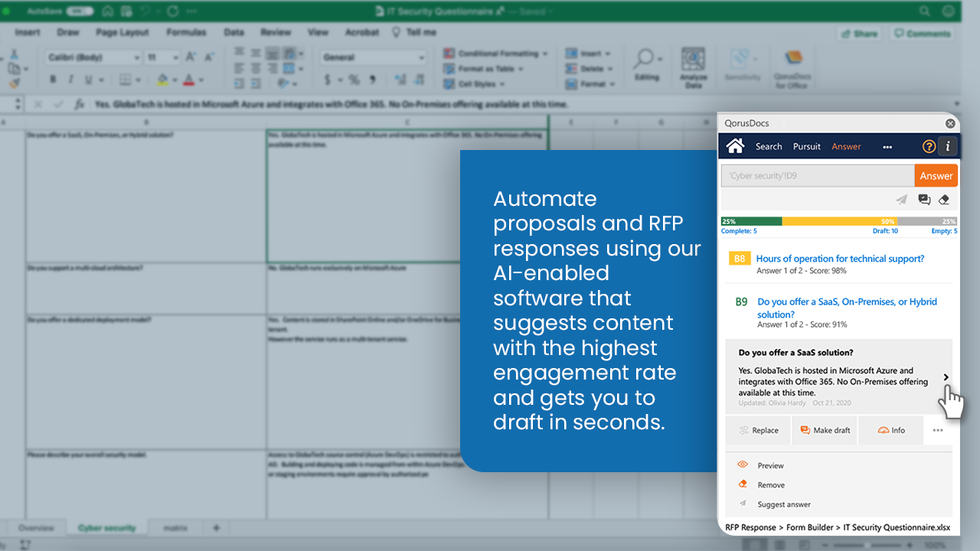Open the chat feedback icon near the answer bar
Image resolution: width=980 pixels, height=551 pixels.
[924, 199]
